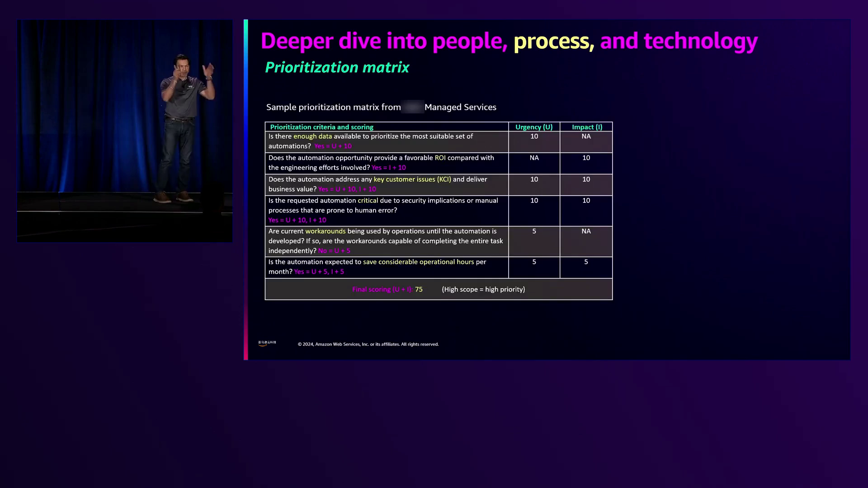Click '(High scope = high priority)' note
The image size is (868, 488).
pyautogui.click(x=483, y=290)
